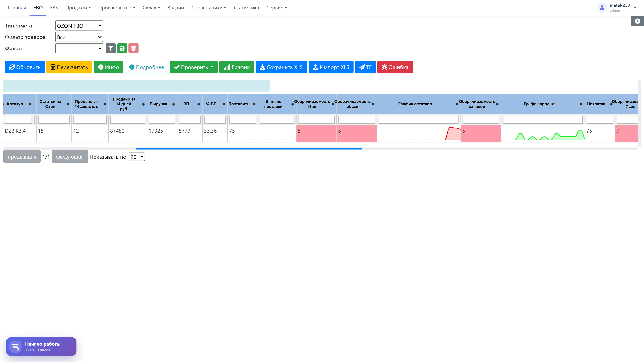The width and height of the screenshot is (644, 362).
Task: Sort by Выручка column arrows
Action: [x=174, y=104]
